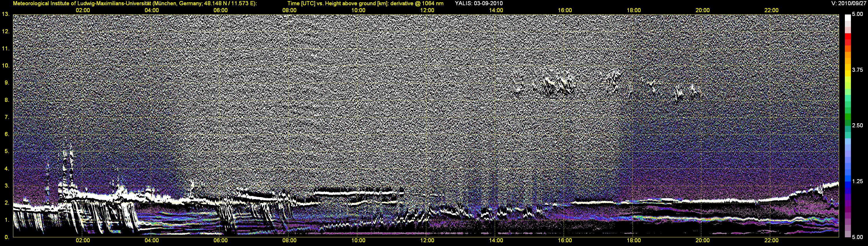This screenshot has width=868, height=246.
Task: Click height axis label "13."
Action: [x=6, y=14]
